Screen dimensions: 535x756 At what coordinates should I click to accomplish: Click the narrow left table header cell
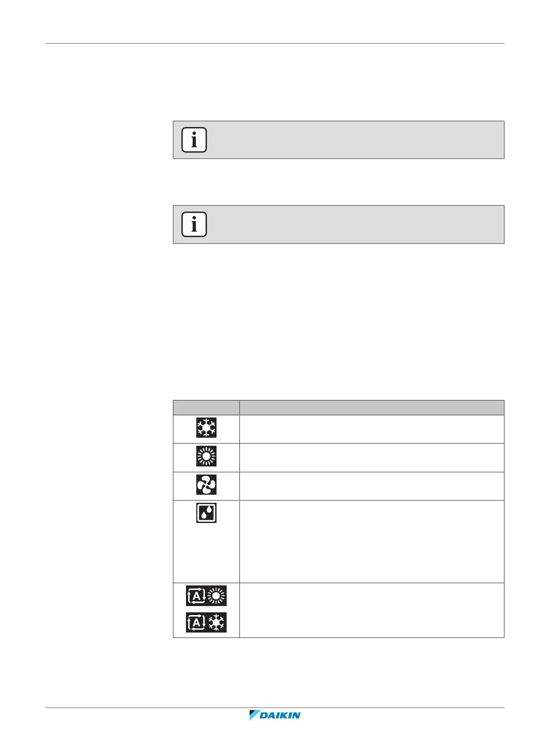click(x=206, y=408)
